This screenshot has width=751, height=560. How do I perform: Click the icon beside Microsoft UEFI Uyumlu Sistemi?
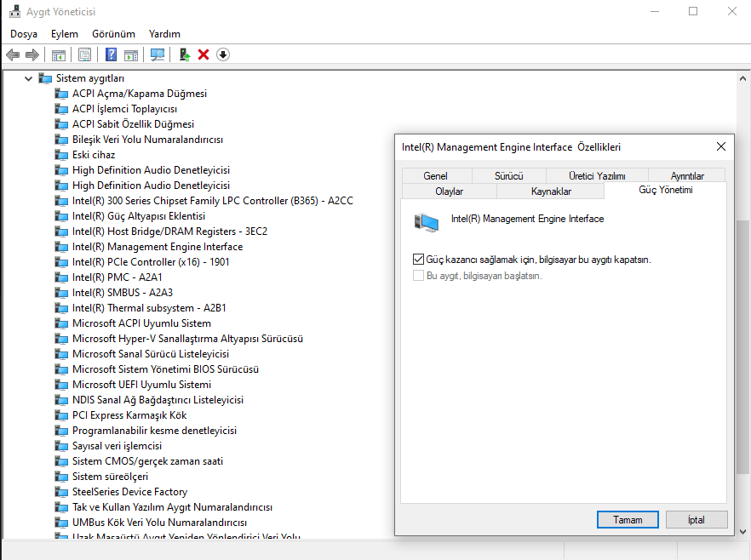pyautogui.click(x=61, y=385)
